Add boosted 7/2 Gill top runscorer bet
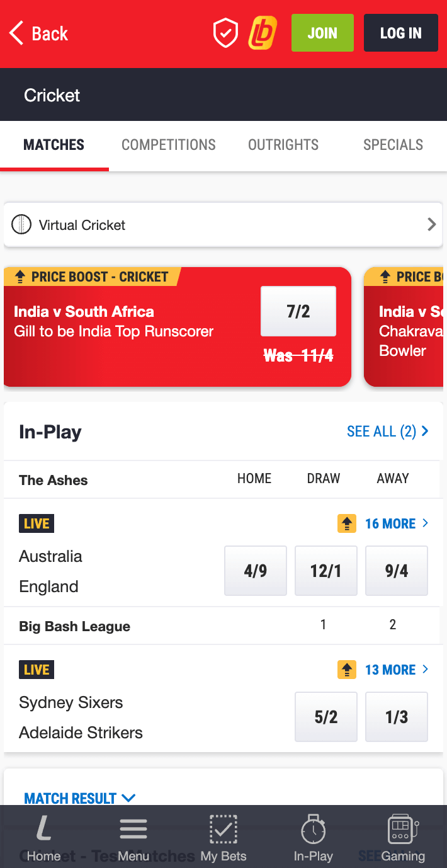The width and height of the screenshot is (447, 868). 298,311
